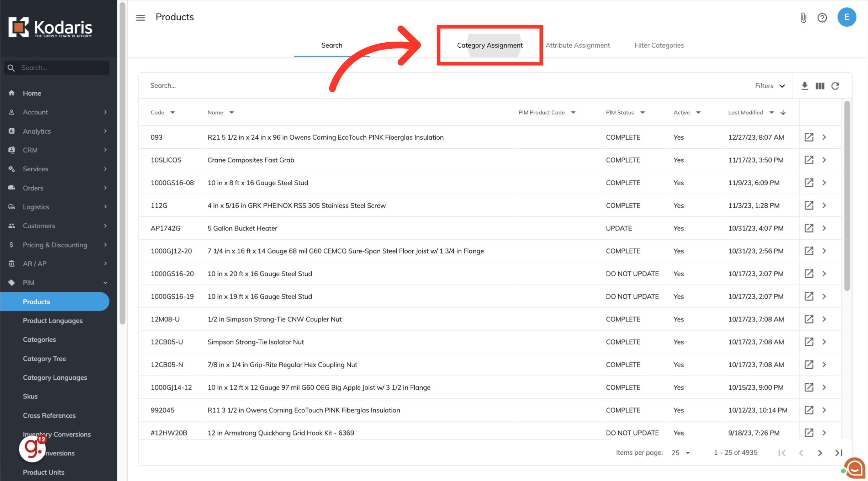Viewport: 868px width, 481px height.
Task: Open Category Tree in sidebar
Action: (44, 358)
